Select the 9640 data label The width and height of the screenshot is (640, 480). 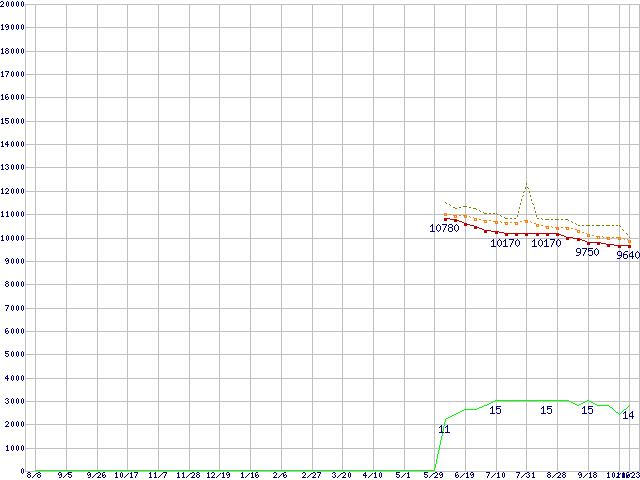[x=627, y=256]
